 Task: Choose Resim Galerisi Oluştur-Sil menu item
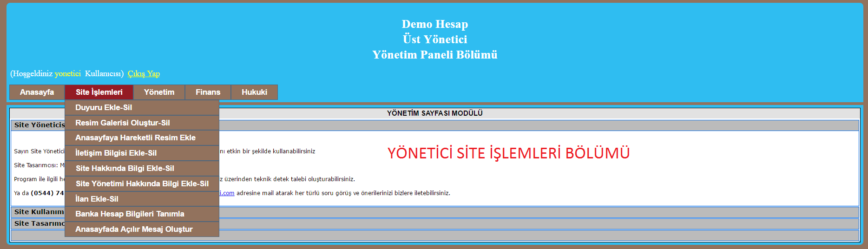point(123,123)
